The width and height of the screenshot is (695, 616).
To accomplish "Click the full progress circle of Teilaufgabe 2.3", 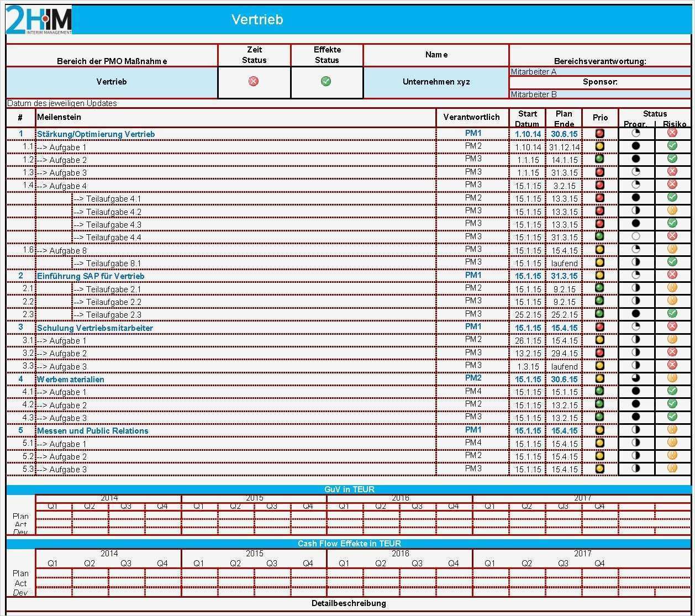I will point(635,314).
